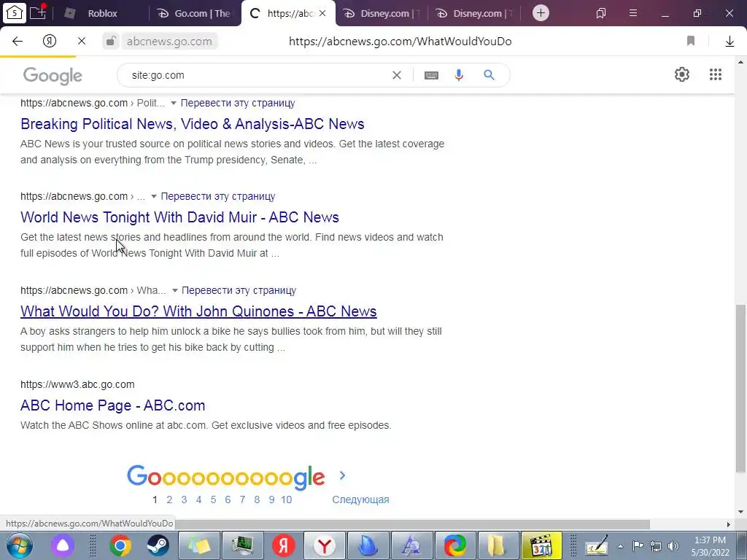
Task: Clear the Google search query
Action: (396, 75)
